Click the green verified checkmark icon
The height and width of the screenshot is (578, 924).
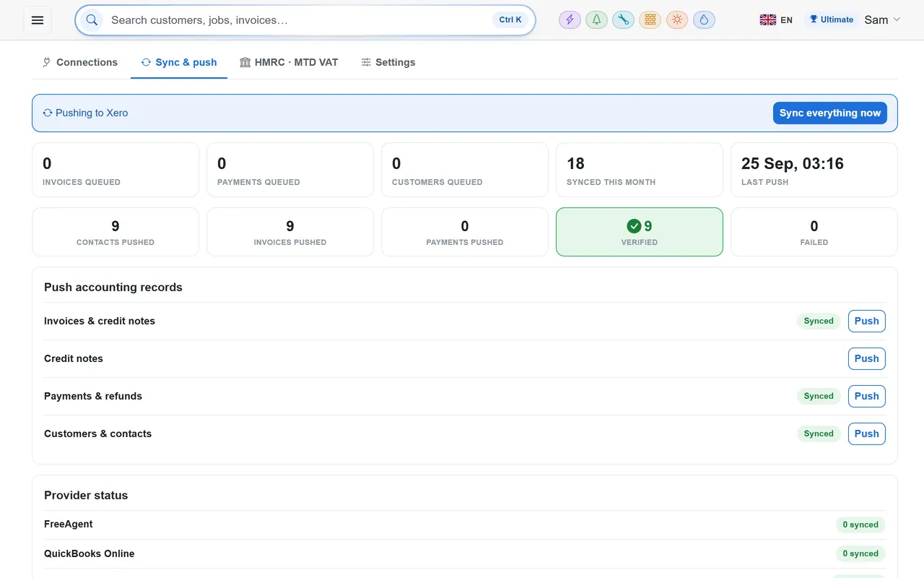coord(634,226)
